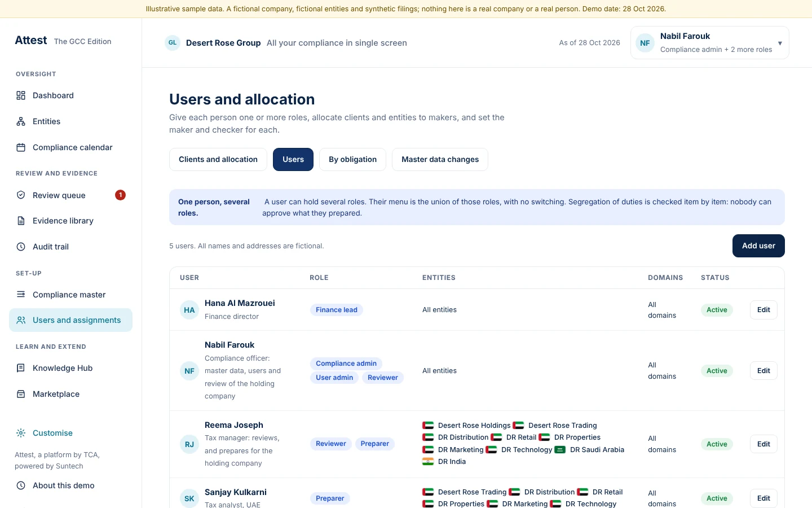Image resolution: width=812 pixels, height=508 pixels.
Task: Click the Users and assignments people icon
Action: [x=21, y=320]
